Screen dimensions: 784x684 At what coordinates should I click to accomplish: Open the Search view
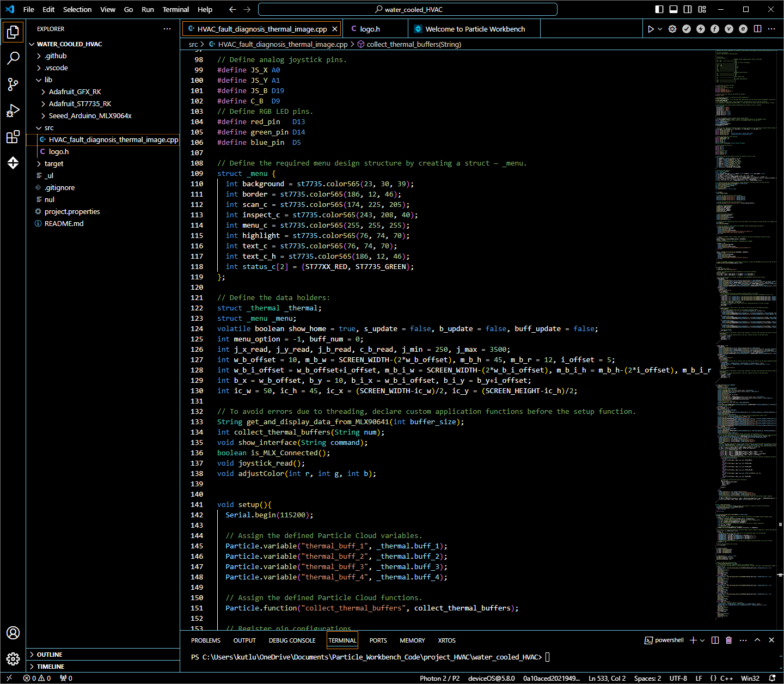click(x=13, y=58)
